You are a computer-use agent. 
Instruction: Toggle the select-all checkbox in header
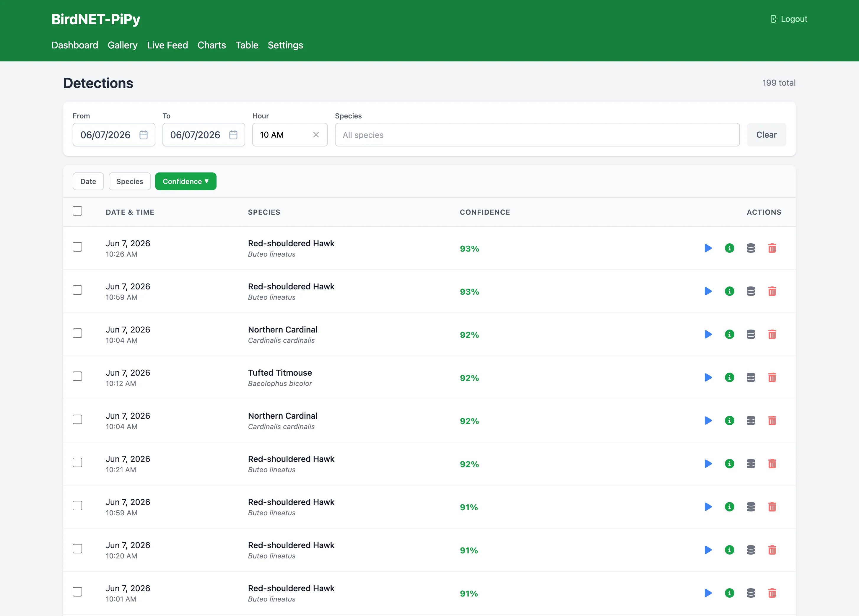(x=77, y=211)
